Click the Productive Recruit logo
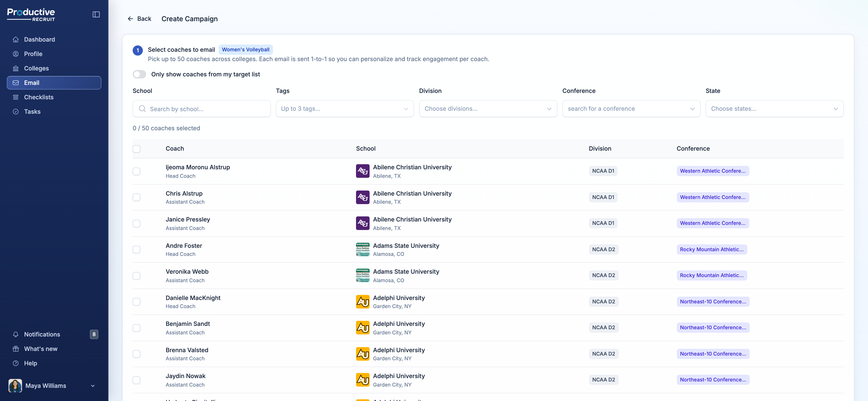The height and width of the screenshot is (401, 868). 31,14
